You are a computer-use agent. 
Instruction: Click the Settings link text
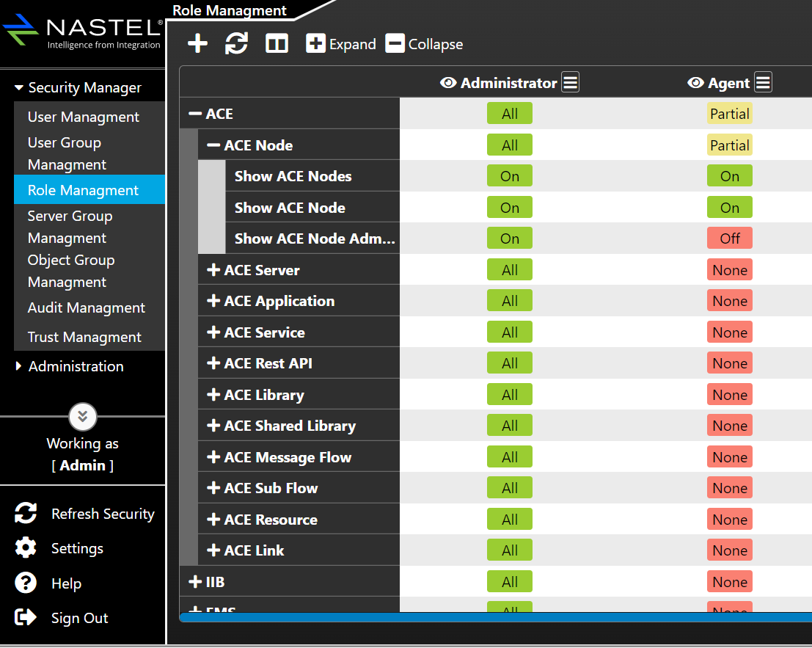(x=77, y=548)
